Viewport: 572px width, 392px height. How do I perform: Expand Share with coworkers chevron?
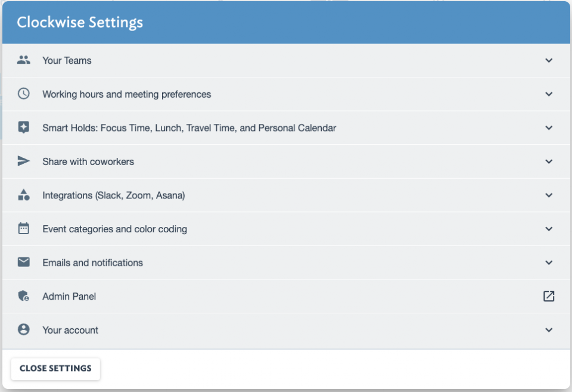click(x=549, y=161)
